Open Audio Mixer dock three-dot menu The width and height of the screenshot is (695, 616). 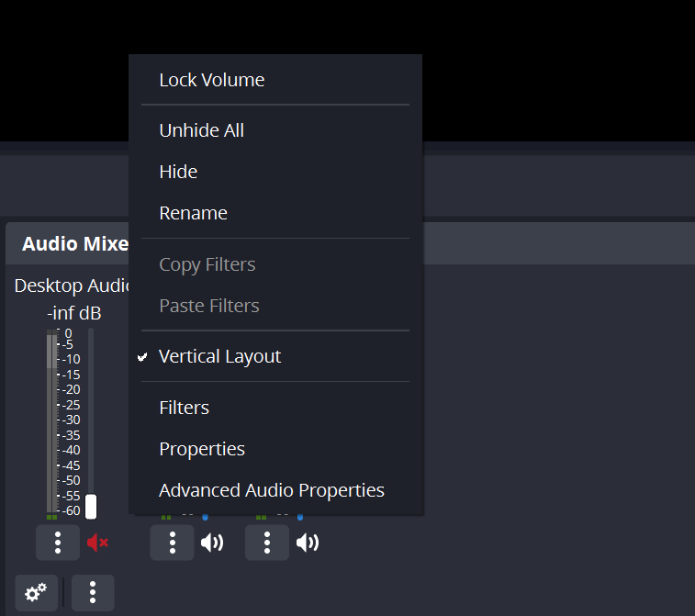[x=93, y=592]
